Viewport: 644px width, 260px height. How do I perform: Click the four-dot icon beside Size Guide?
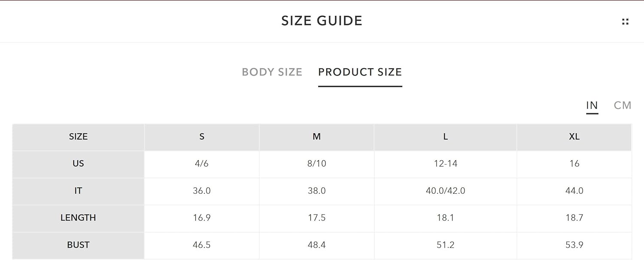[625, 21]
